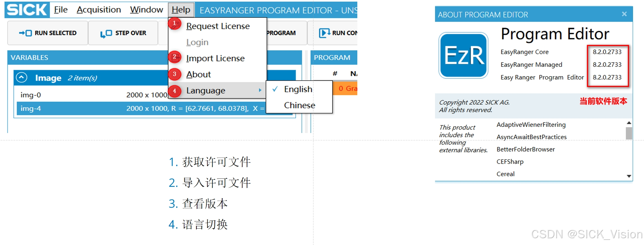
Task: Click the AdaptiveWienerFiltering library entry
Action: tap(531, 125)
